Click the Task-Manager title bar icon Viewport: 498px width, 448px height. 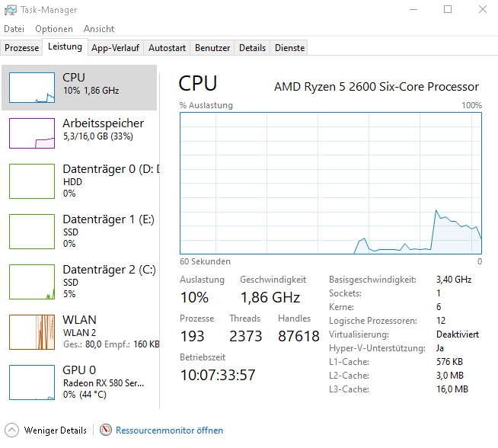coord(11,10)
